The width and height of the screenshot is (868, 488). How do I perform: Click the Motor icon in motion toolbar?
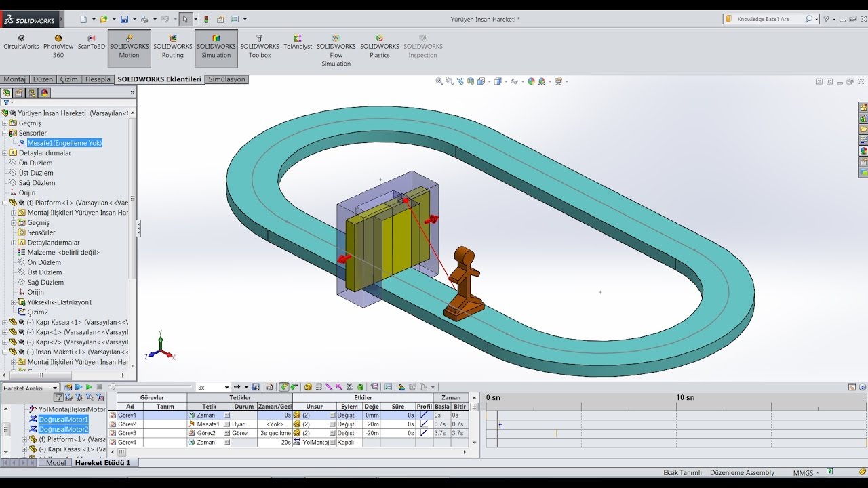(308, 387)
